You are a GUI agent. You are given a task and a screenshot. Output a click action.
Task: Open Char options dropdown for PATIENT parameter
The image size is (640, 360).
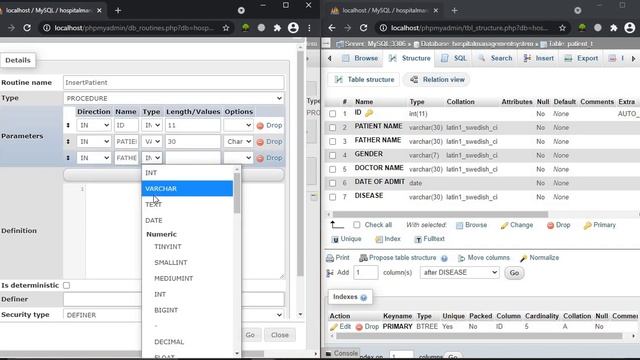[238, 142]
